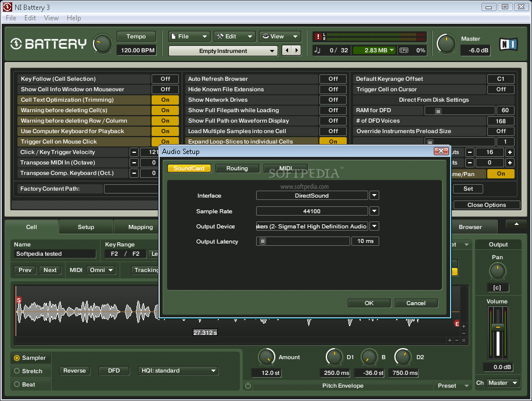532x401 pixels.
Task: Click the Battery logo
Action: [x=48, y=44]
